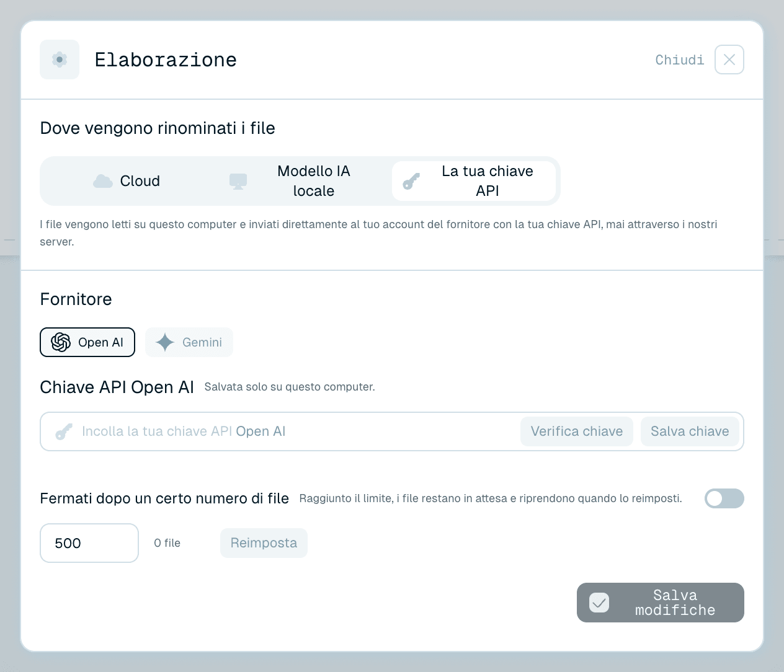Screen dimensions: 784x672
Task: Click Salva modifiche button
Action: point(661,603)
